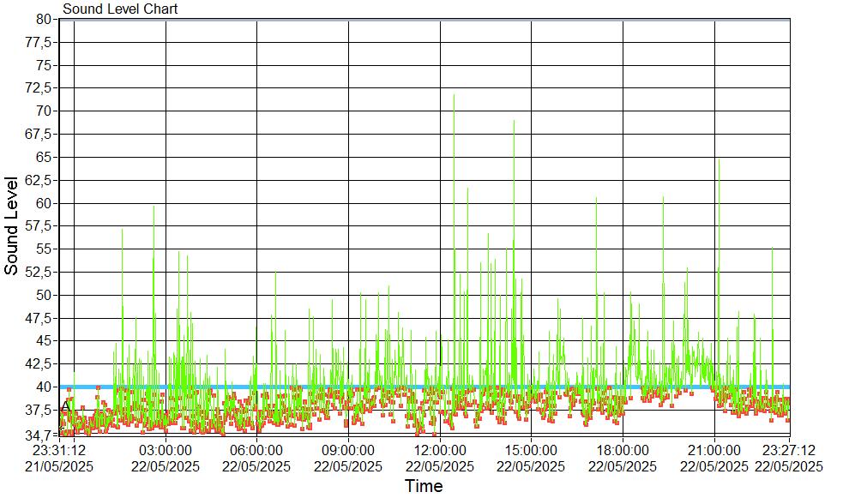849x504 pixels.
Task: Click the 03:00:00 time tick label
Action: (x=166, y=449)
